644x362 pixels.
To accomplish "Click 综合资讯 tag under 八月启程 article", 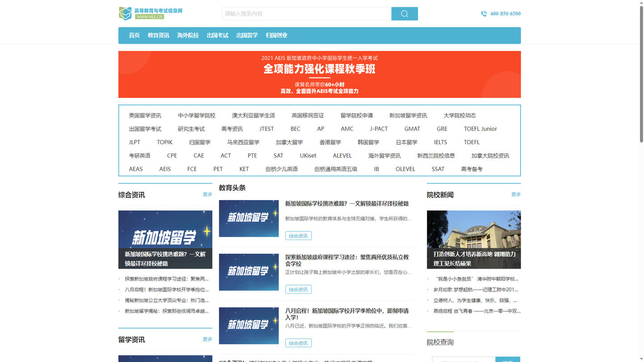I will (x=298, y=343).
